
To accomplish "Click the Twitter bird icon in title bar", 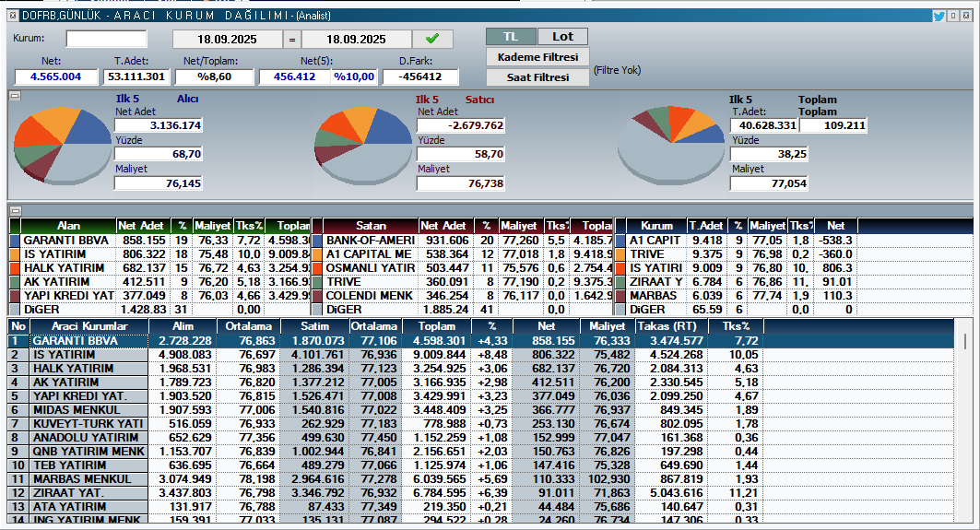I will [x=939, y=16].
